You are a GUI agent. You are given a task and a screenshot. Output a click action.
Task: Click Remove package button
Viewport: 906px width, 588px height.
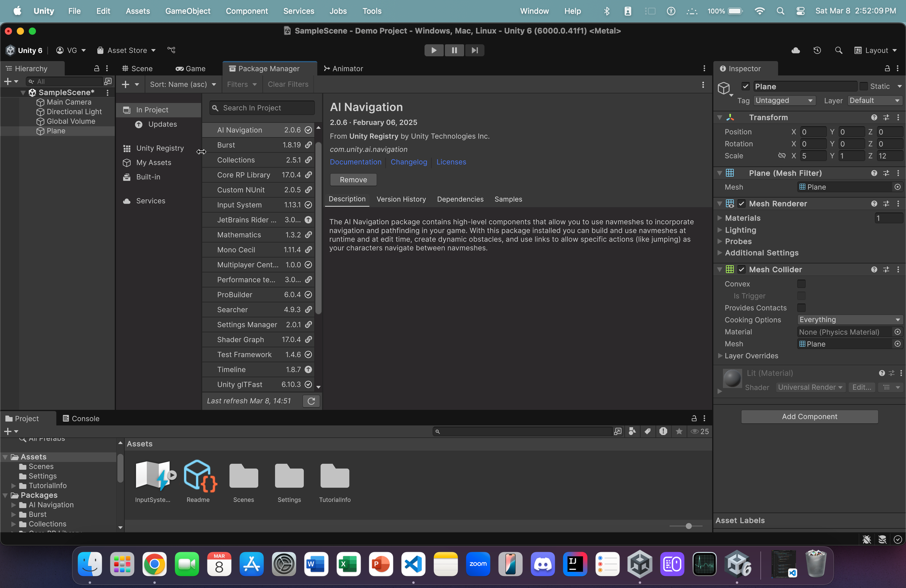coord(353,180)
